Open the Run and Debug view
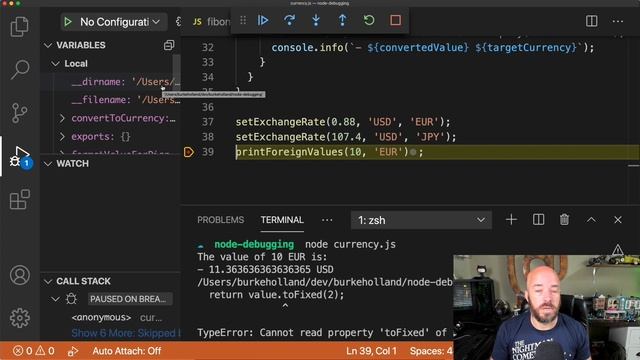This screenshot has width=640, height=360. tap(19, 157)
